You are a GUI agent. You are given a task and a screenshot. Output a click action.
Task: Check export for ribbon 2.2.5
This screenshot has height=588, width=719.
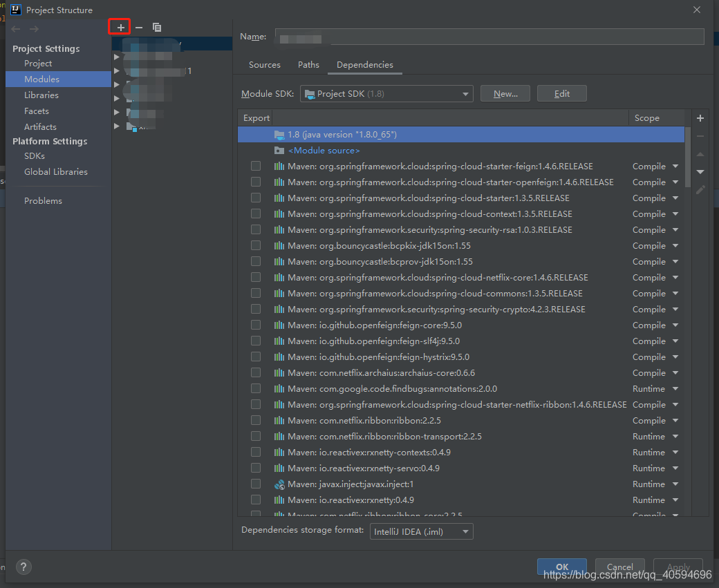tap(256, 420)
